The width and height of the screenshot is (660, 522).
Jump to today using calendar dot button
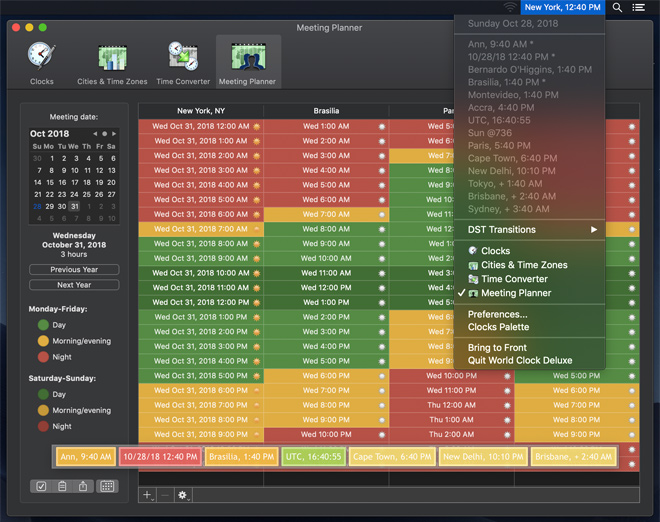[104, 133]
